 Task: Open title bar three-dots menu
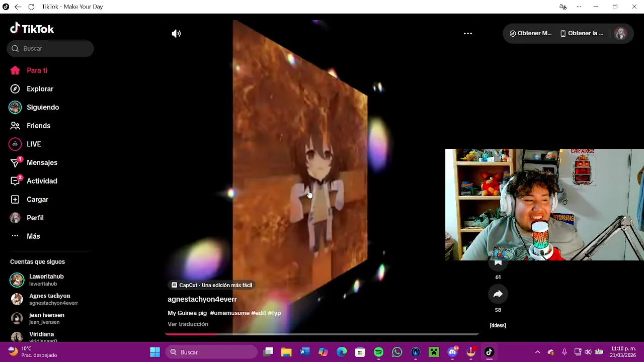coord(579,7)
